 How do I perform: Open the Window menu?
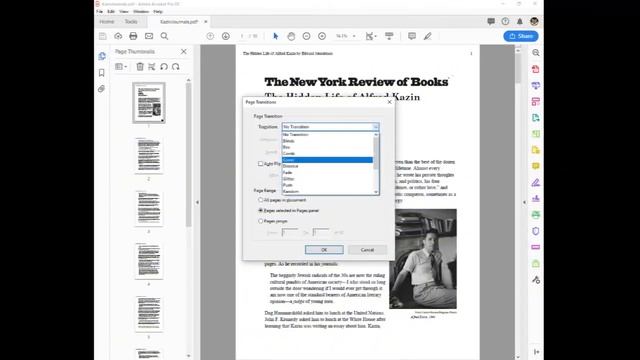[141, 11]
